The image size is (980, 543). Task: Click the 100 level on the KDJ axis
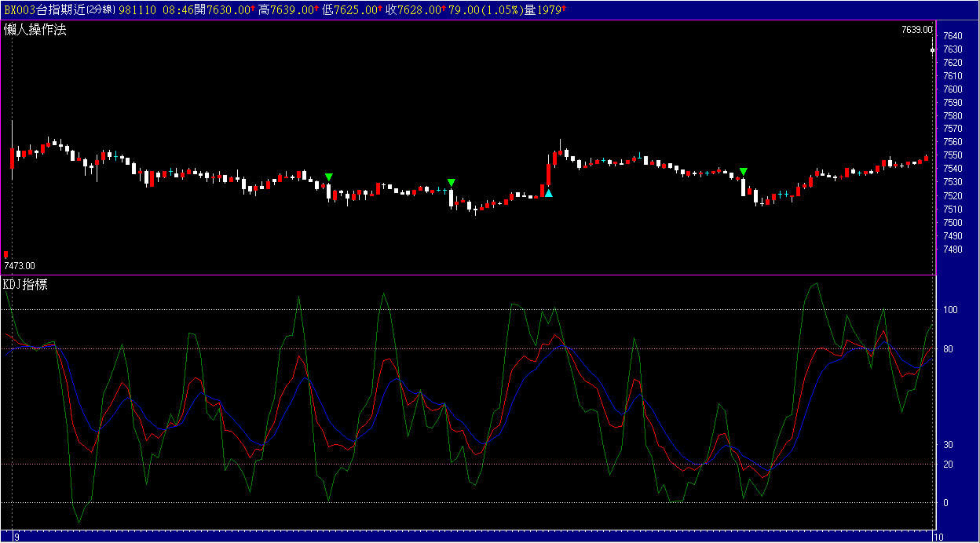(x=950, y=310)
